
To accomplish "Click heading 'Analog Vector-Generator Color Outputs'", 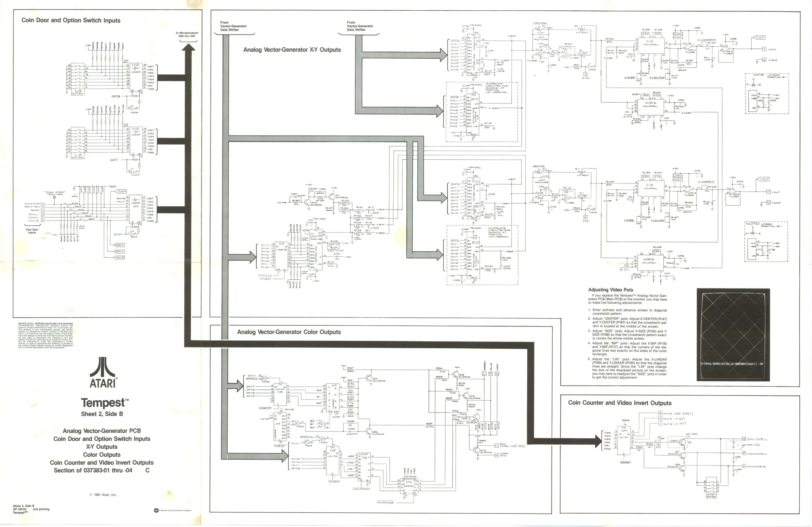I will pos(289,332).
